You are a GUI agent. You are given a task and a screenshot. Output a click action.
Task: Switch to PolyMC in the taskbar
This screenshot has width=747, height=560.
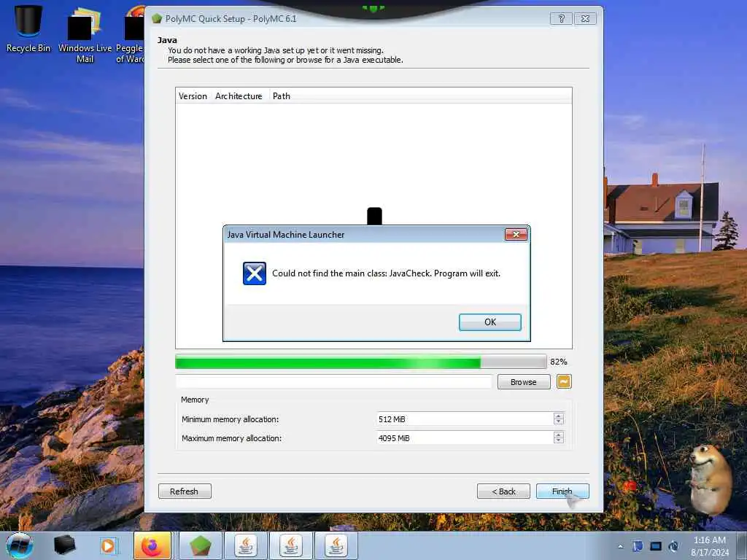tap(201, 545)
